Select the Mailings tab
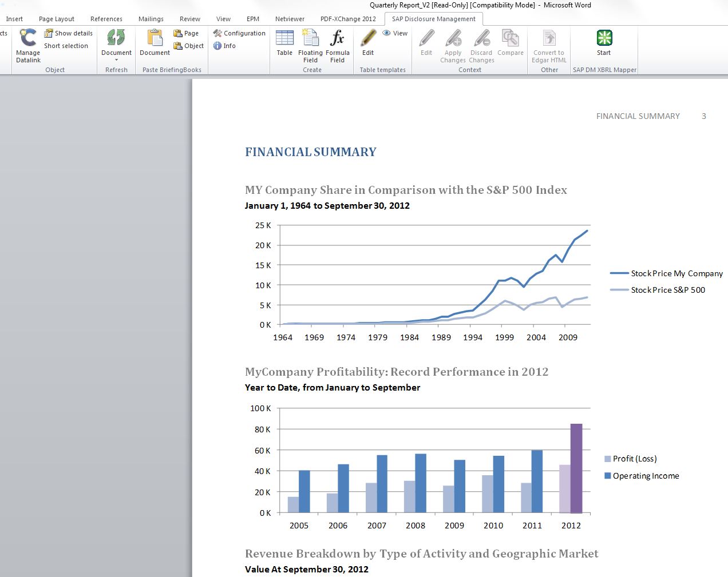This screenshot has width=728, height=577. 151,19
